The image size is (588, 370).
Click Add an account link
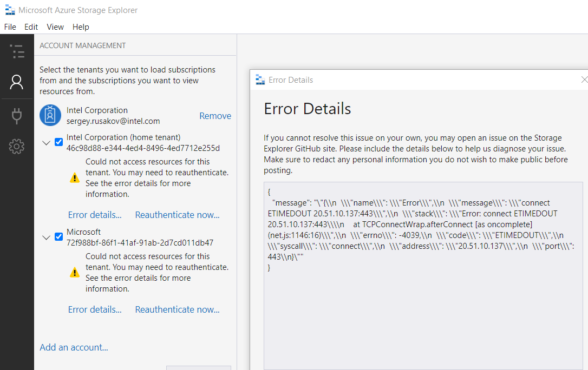point(74,347)
